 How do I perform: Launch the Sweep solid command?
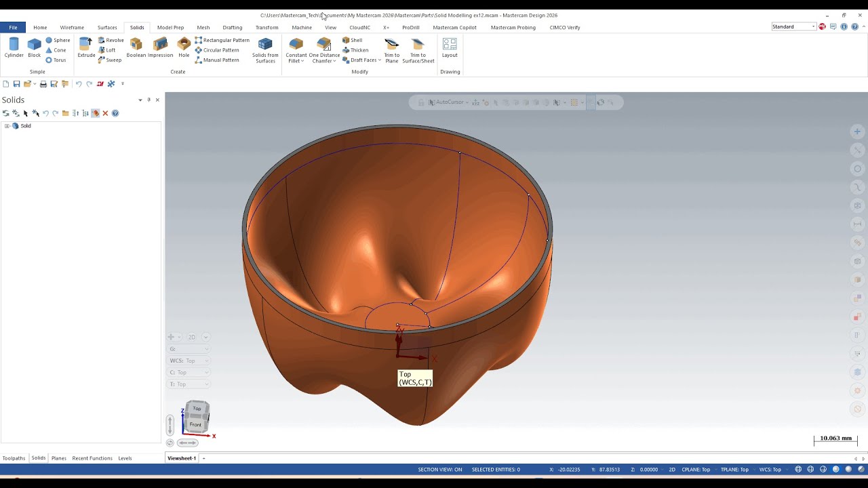coord(109,60)
